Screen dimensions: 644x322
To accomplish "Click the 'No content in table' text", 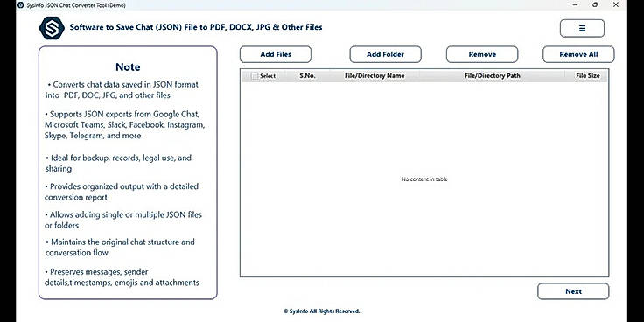I will click(424, 179).
